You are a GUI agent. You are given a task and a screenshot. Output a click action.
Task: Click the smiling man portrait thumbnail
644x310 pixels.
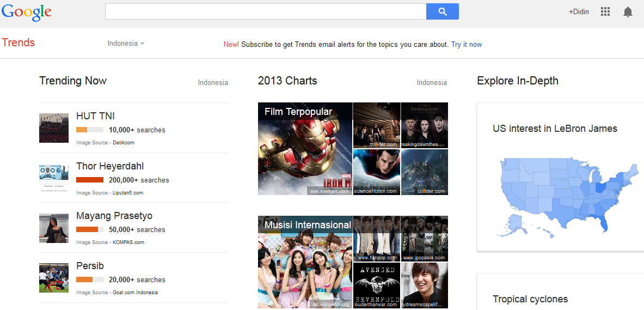(424, 285)
